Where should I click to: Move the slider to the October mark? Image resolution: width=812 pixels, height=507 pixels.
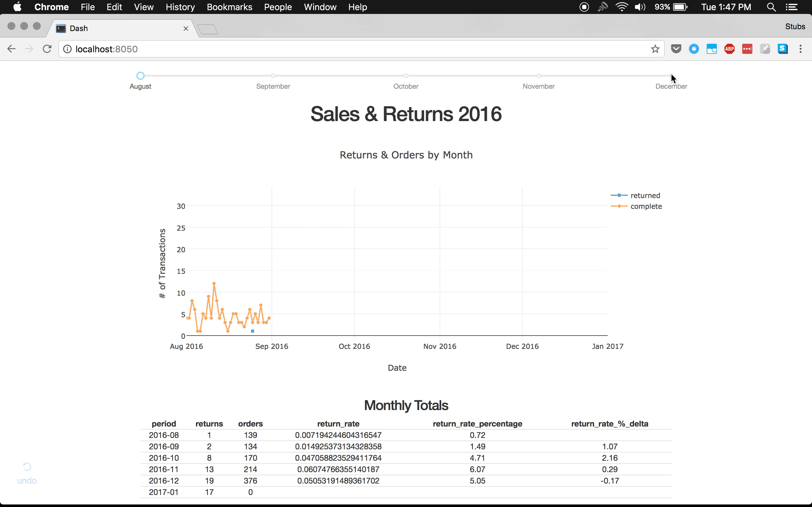pos(406,76)
